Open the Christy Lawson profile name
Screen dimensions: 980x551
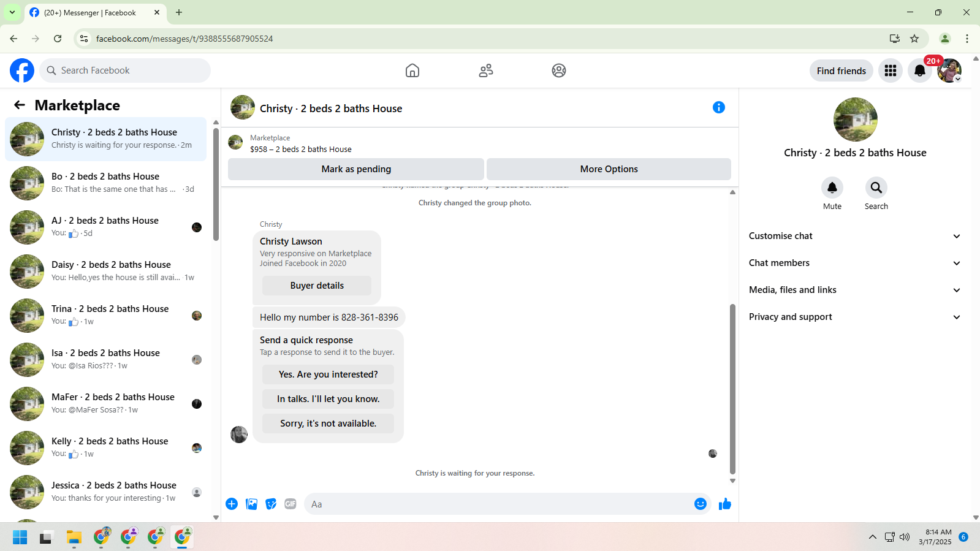coord(291,241)
